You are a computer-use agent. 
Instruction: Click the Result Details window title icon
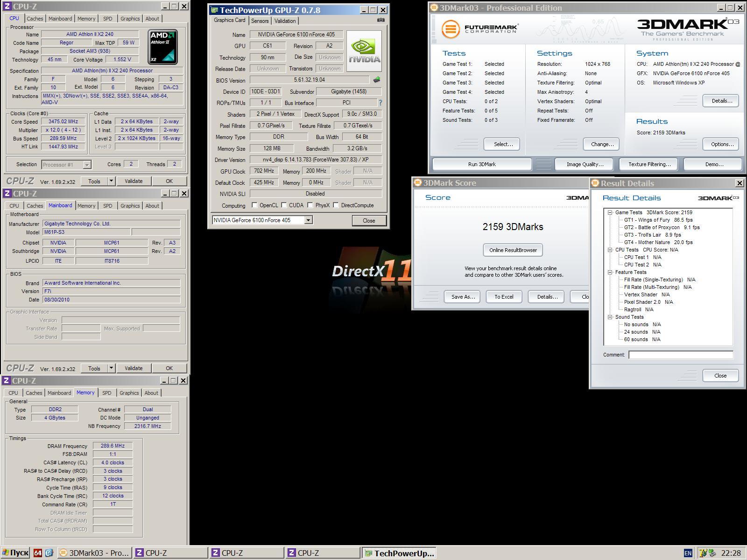click(595, 183)
